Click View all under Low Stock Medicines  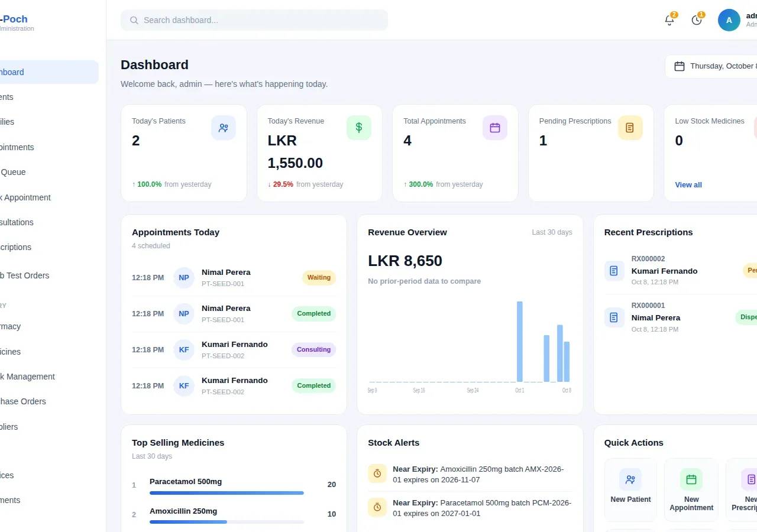[688, 185]
